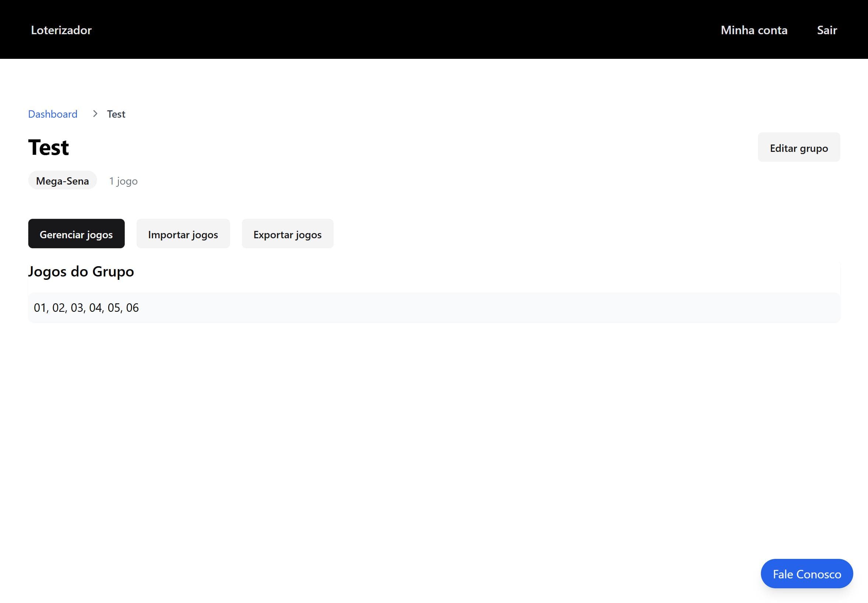The width and height of the screenshot is (868, 603).
Task: Open the Exportar jogos tab
Action: [x=287, y=234]
